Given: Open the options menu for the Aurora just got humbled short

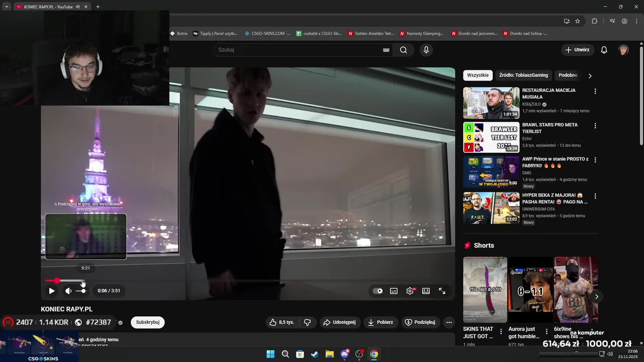Looking at the screenshot, I should (547, 332).
